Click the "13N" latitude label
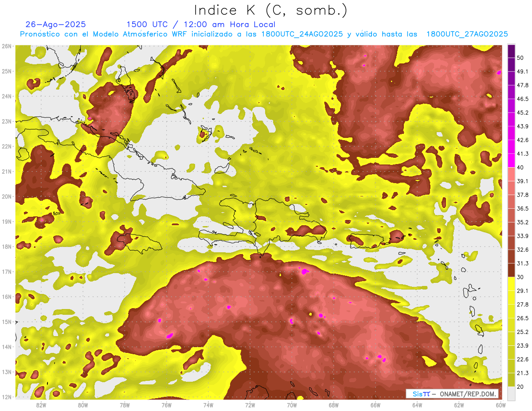532x411 pixels. tap(7, 372)
